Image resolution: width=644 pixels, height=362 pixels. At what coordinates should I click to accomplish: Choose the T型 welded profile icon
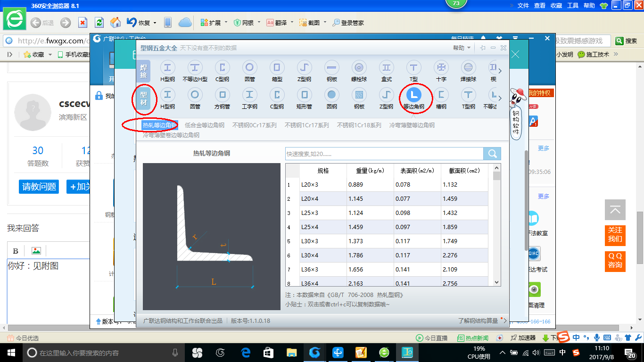click(x=414, y=67)
